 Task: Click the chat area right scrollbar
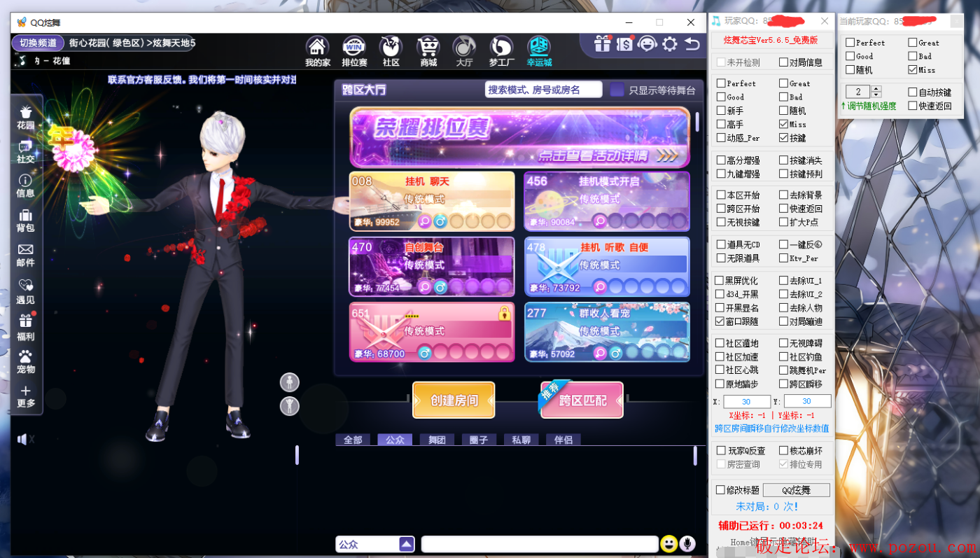pyautogui.click(x=695, y=455)
